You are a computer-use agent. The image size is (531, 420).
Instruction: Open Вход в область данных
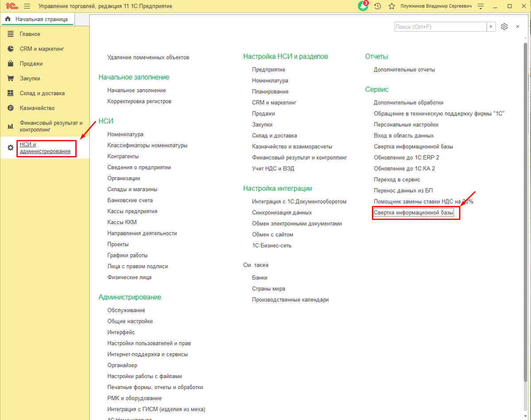(404, 136)
